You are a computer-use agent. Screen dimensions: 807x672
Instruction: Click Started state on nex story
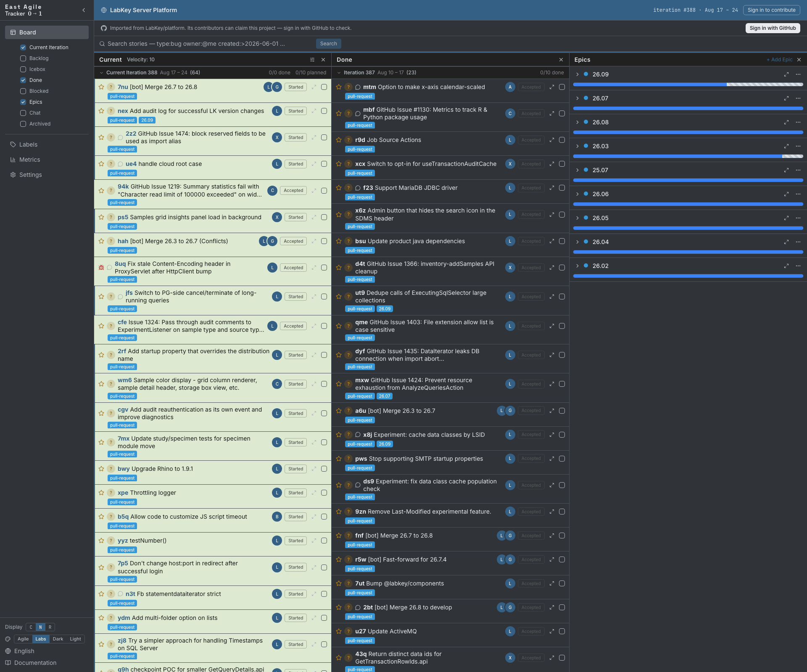tap(296, 111)
